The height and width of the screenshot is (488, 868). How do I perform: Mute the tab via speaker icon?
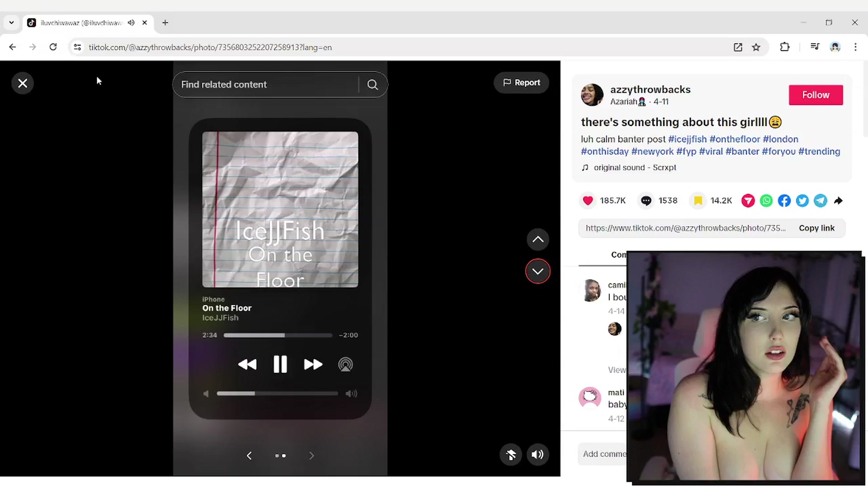131,23
